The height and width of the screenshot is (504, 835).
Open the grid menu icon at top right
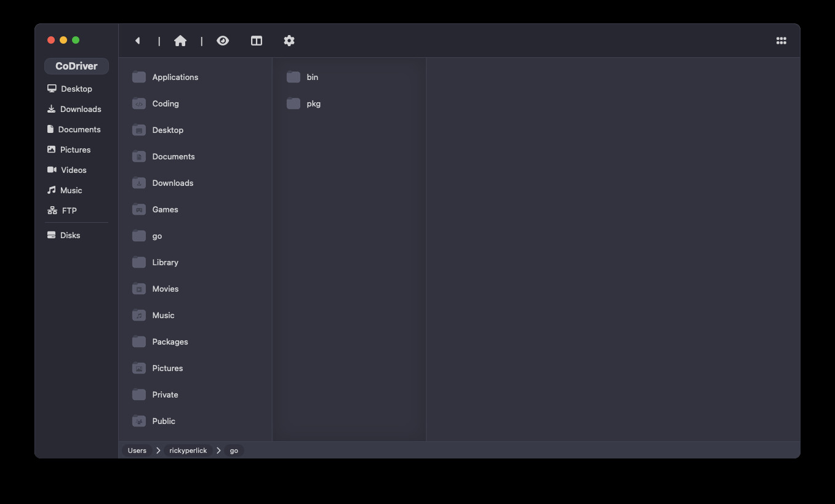pyautogui.click(x=781, y=41)
